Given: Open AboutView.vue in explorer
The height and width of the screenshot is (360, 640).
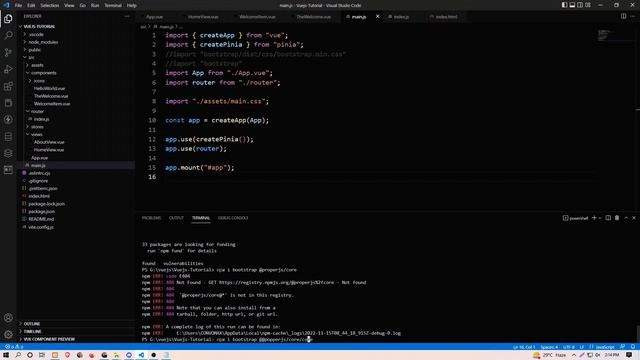Looking at the screenshot, I should pos(49,142).
